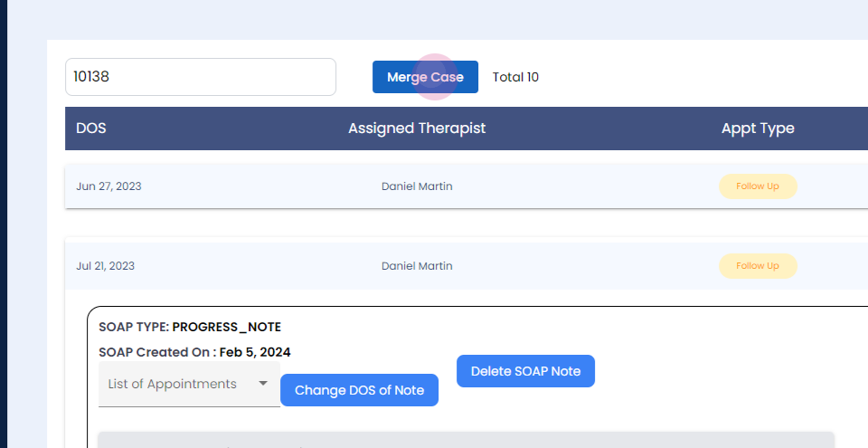The image size is (868, 448).
Task: Click Daniel Martin in the Jul 21 row
Action: pos(417,266)
